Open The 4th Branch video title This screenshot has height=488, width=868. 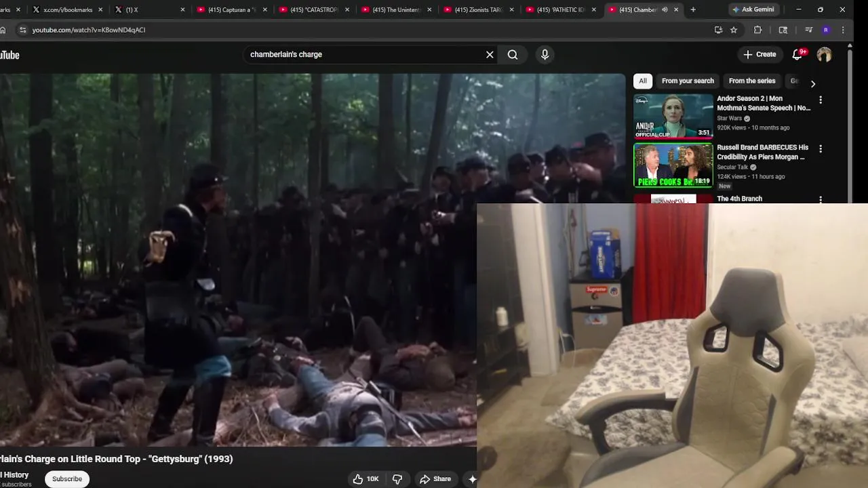coord(740,199)
